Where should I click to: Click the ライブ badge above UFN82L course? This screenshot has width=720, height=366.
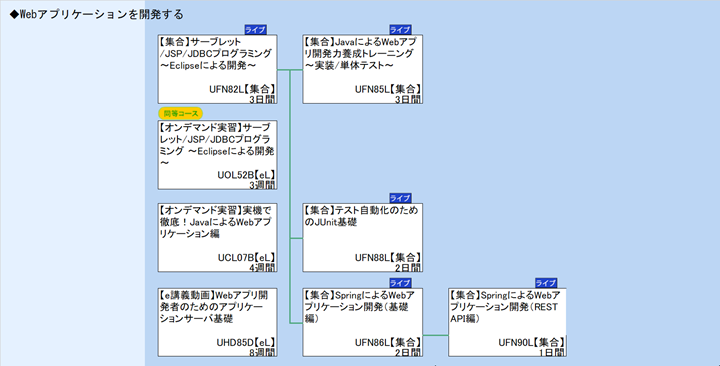(x=255, y=30)
